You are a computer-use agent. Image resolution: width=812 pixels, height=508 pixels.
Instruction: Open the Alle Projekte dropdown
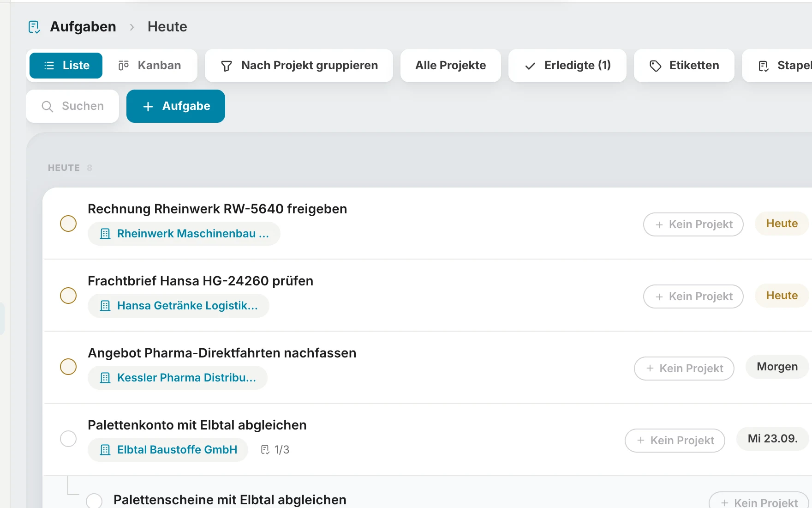pyautogui.click(x=451, y=66)
